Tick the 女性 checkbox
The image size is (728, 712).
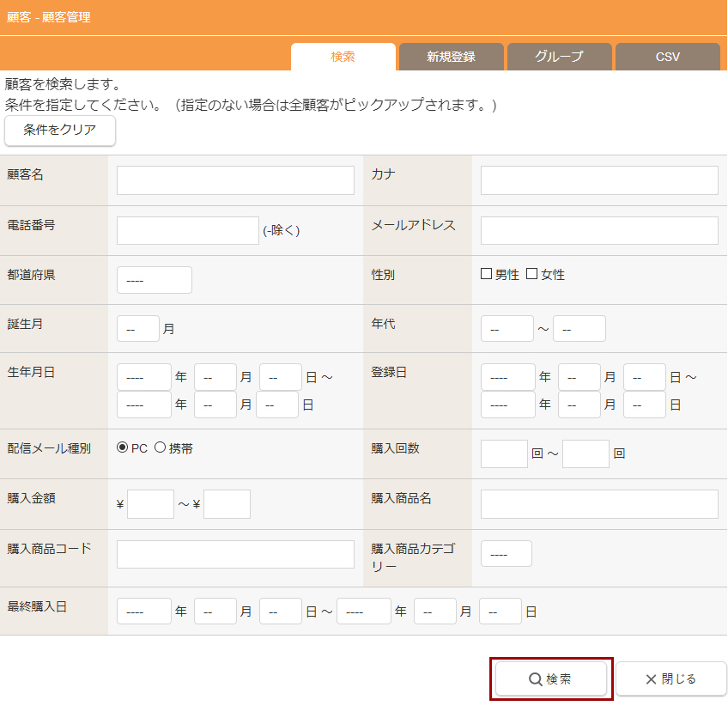pyautogui.click(x=531, y=274)
